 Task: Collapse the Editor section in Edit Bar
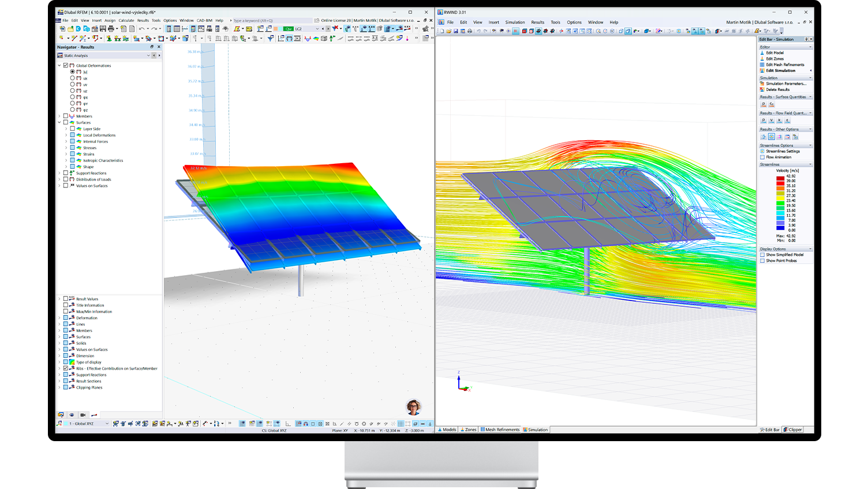tap(810, 47)
